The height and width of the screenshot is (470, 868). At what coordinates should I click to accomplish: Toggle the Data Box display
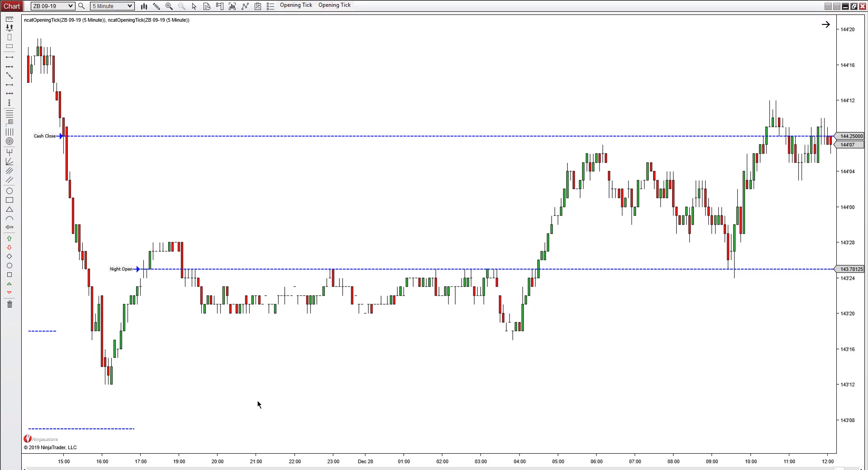(207, 6)
